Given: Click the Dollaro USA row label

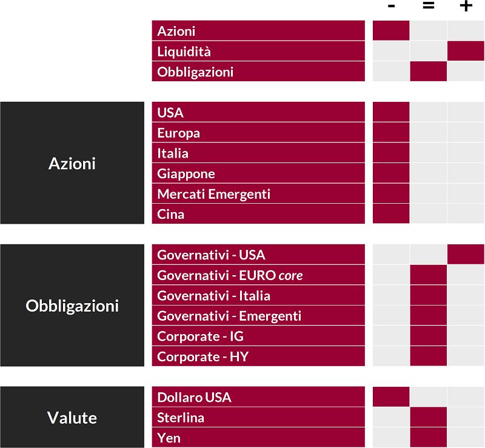Looking at the screenshot, I should click(258, 396).
